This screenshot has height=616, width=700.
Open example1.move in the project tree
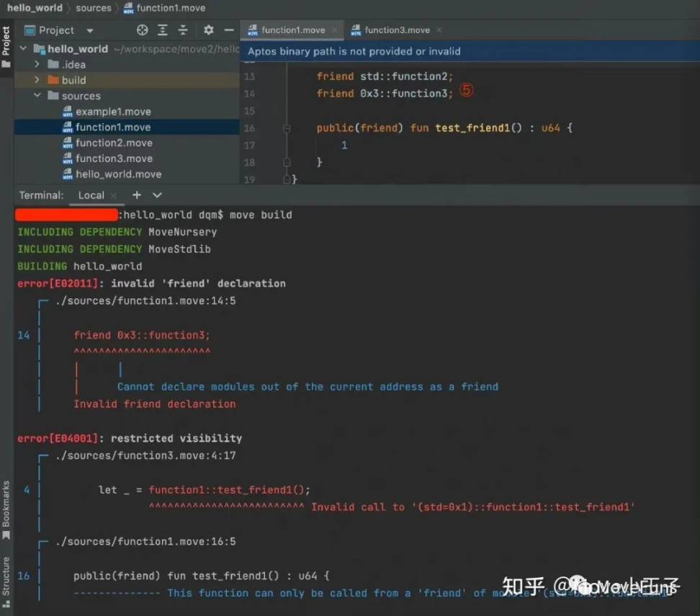point(113,112)
